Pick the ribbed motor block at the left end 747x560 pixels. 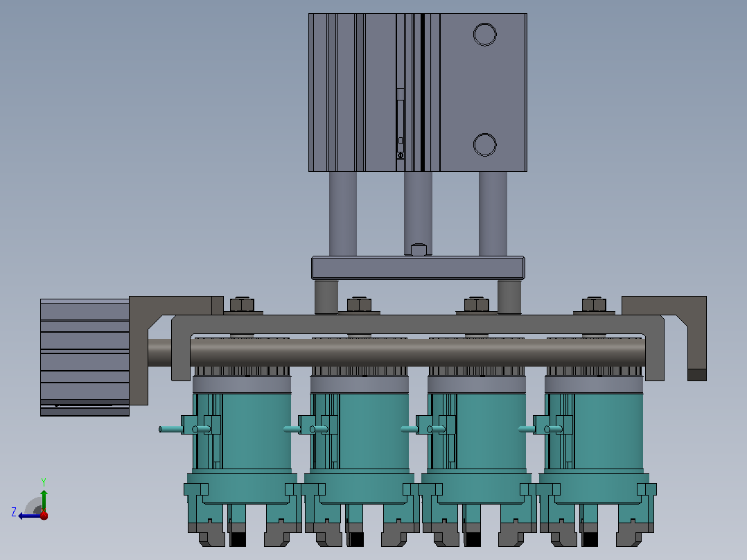pos(85,358)
